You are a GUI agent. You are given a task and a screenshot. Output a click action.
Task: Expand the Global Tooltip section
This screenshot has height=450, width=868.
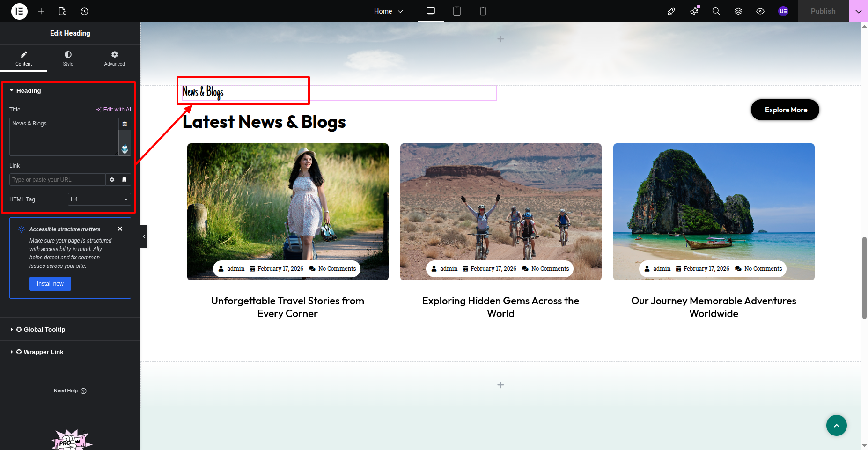pos(44,330)
